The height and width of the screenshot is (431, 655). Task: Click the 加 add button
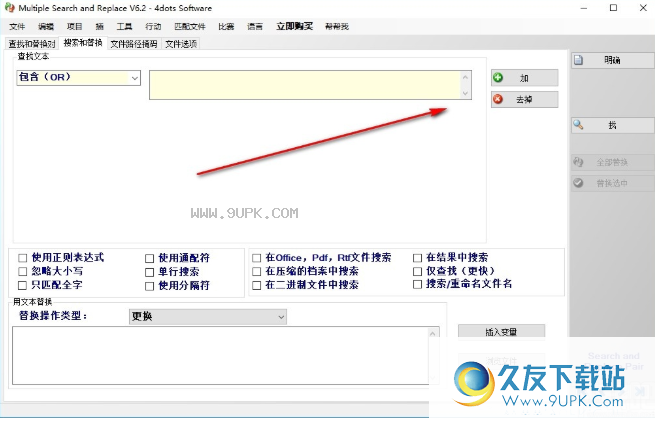point(525,78)
